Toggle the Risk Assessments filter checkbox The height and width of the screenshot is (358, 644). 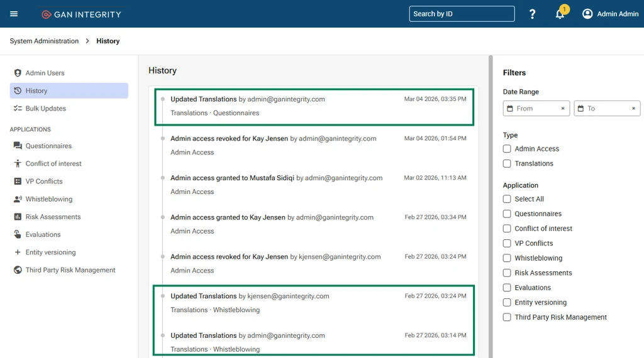click(508, 273)
